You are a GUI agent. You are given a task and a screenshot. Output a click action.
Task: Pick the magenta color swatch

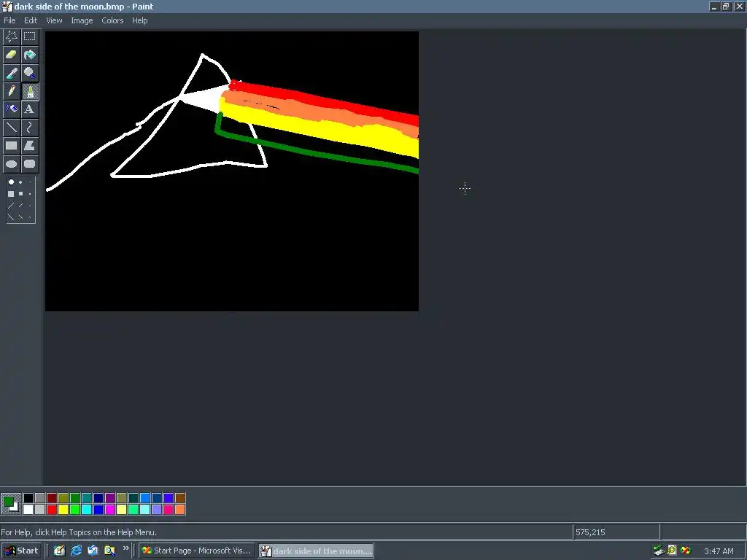pyautogui.click(x=110, y=510)
